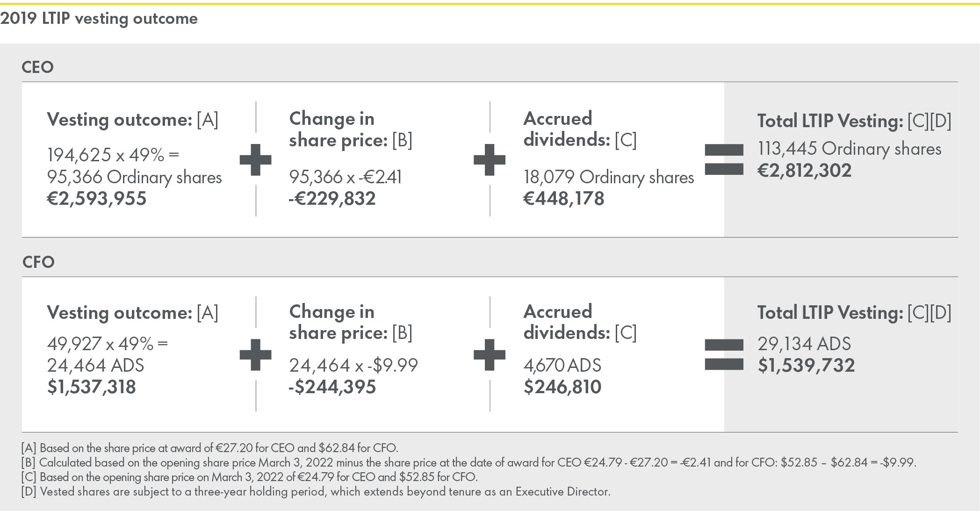Click the CEO share price change -€229,832
The image size is (980, 511).
pyautogui.click(x=332, y=199)
